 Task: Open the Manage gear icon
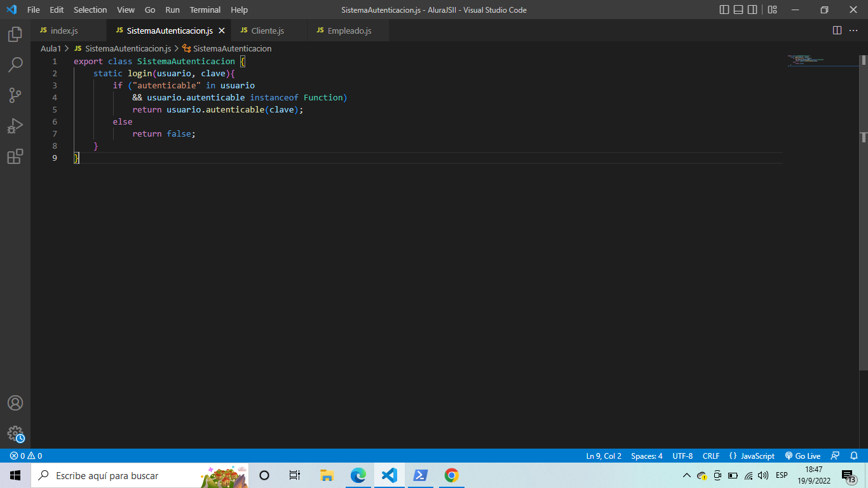pos(15,434)
